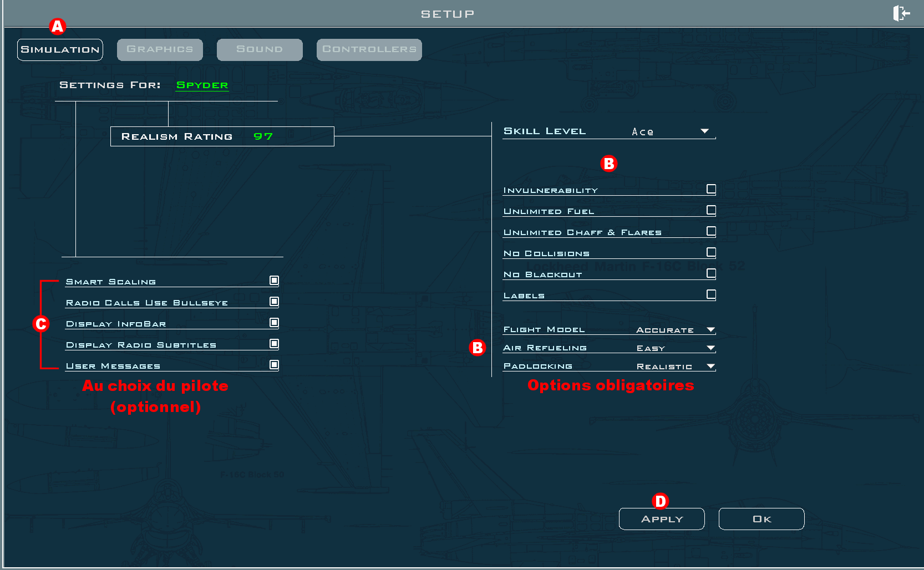Enable No Collisions

[x=711, y=252]
